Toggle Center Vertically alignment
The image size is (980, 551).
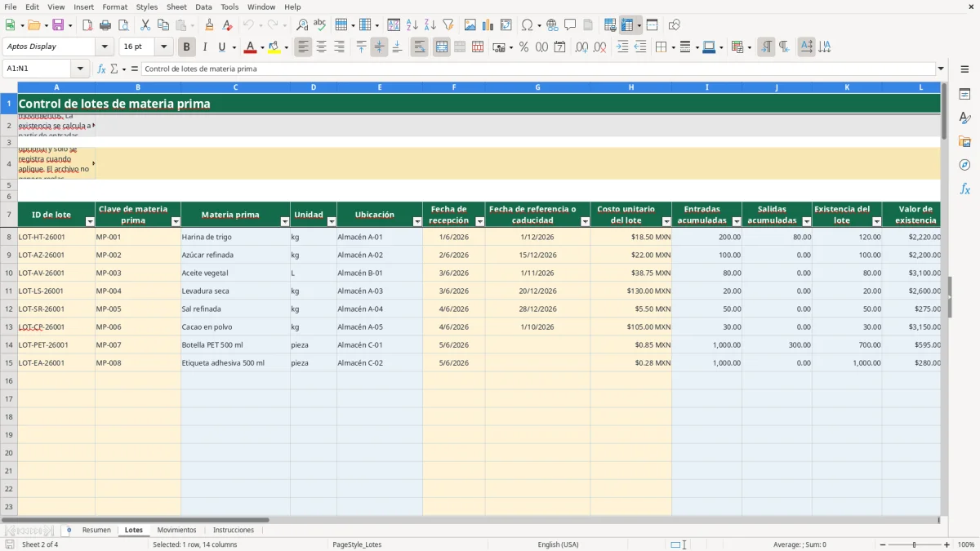point(379,47)
